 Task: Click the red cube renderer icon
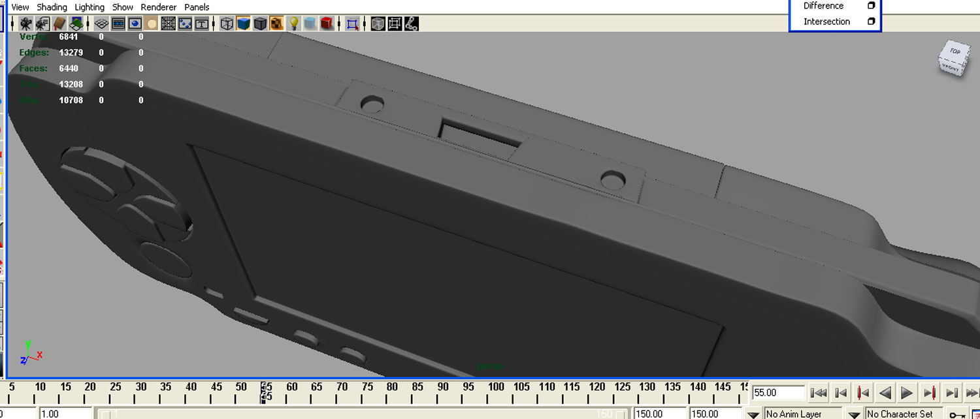pyautogui.click(x=327, y=23)
